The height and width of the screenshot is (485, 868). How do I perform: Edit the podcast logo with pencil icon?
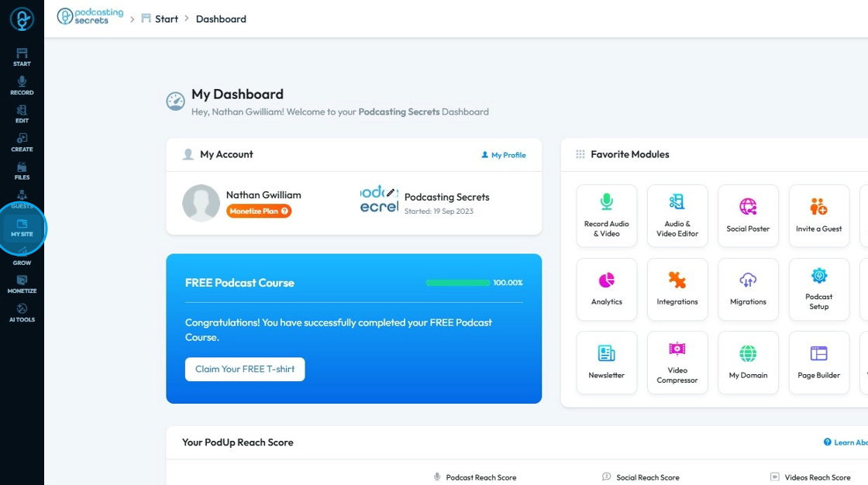[x=391, y=192]
